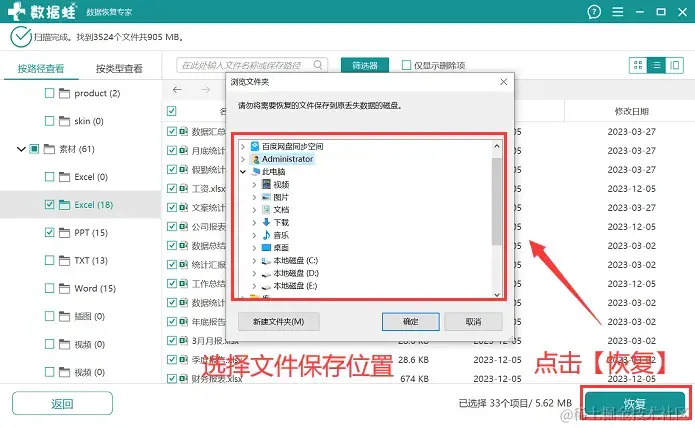Select Administrator user folder
Viewport: 695px width, 428px height.
(x=287, y=159)
